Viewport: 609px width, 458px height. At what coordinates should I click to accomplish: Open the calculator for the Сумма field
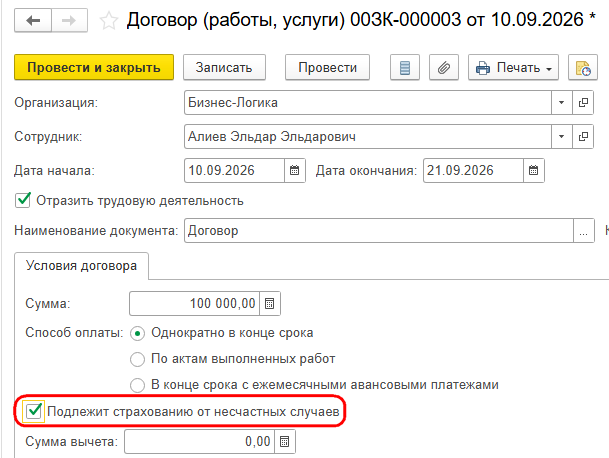pyautogui.click(x=270, y=303)
